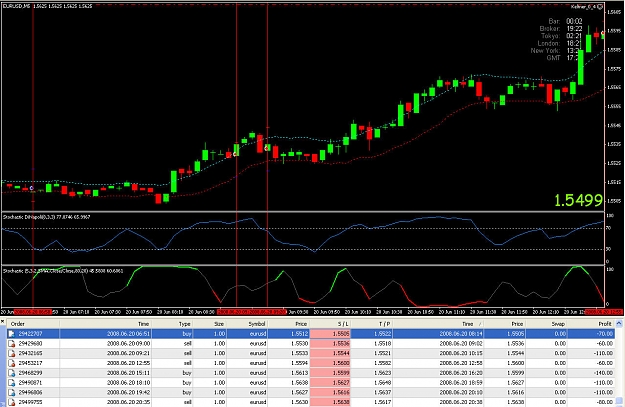Sort by the Price header next to Swap

(505, 324)
